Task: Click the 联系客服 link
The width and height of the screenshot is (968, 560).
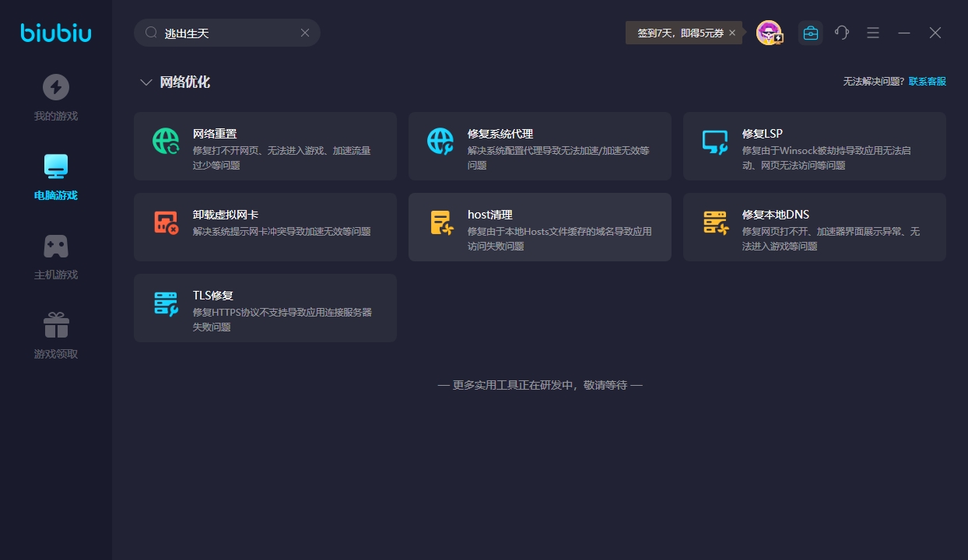Action: tap(927, 82)
